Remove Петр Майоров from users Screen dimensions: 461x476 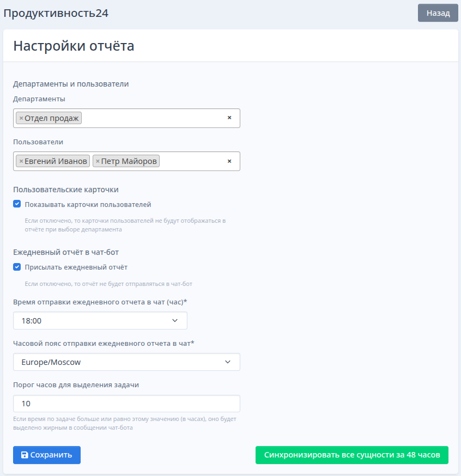98,161
